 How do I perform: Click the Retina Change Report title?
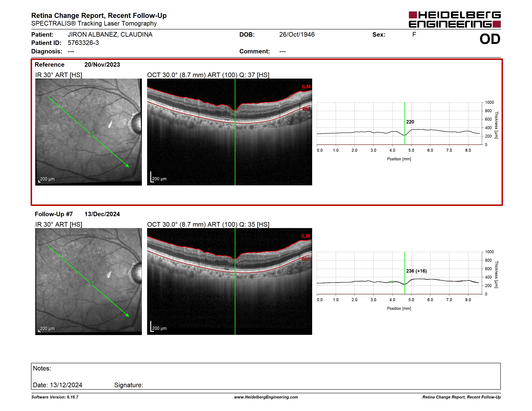99,16
